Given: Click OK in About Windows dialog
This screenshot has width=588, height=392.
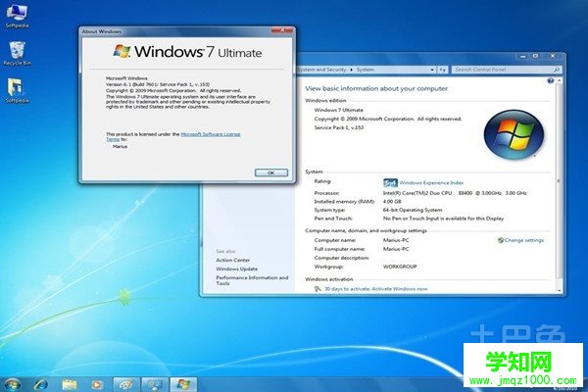Looking at the screenshot, I should tap(271, 172).
